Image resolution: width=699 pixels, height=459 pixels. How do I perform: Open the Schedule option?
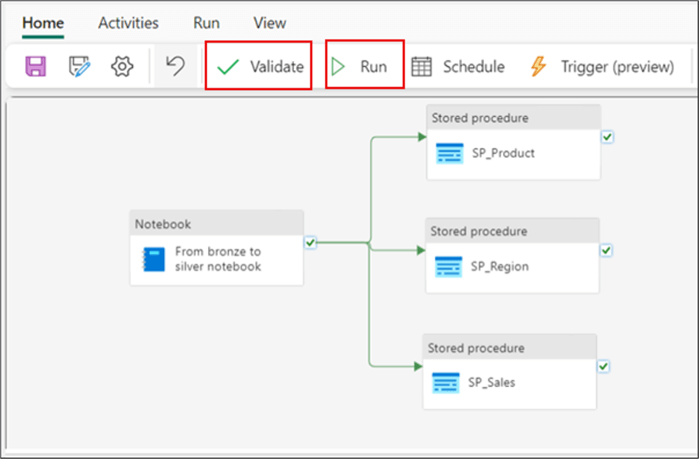click(x=458, y=67)
